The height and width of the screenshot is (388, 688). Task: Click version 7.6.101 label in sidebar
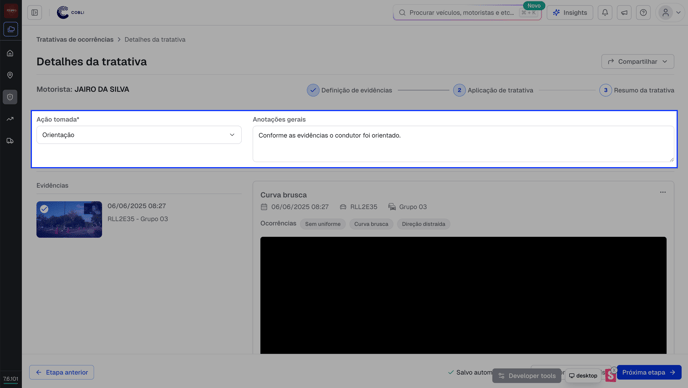pyautogui.click(x=11, y=379)
